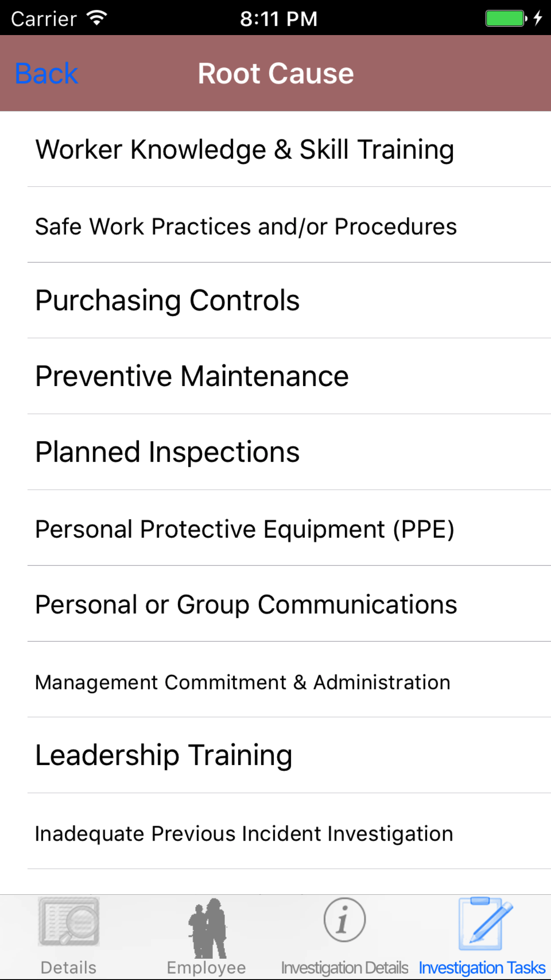Screen dimensions: 551x980
Task: Tap the battery icon in status bar
Action: (x=506, y=19)
